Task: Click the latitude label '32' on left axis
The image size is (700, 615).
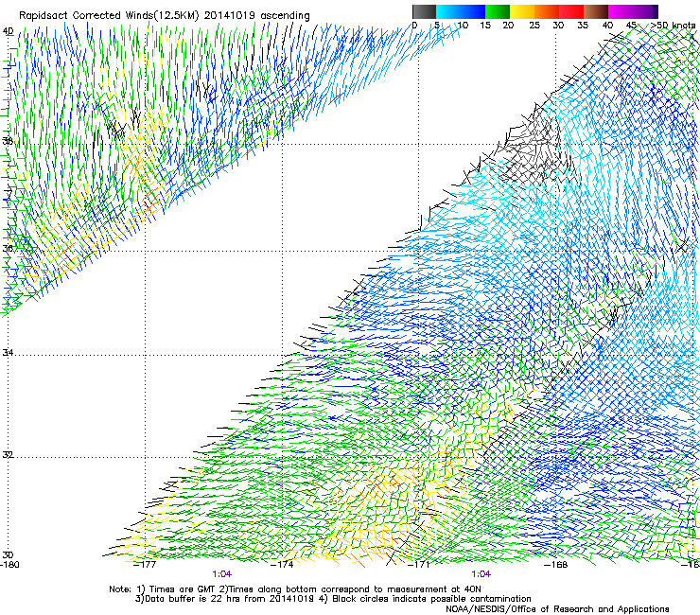Action: (x=9, y=455)
